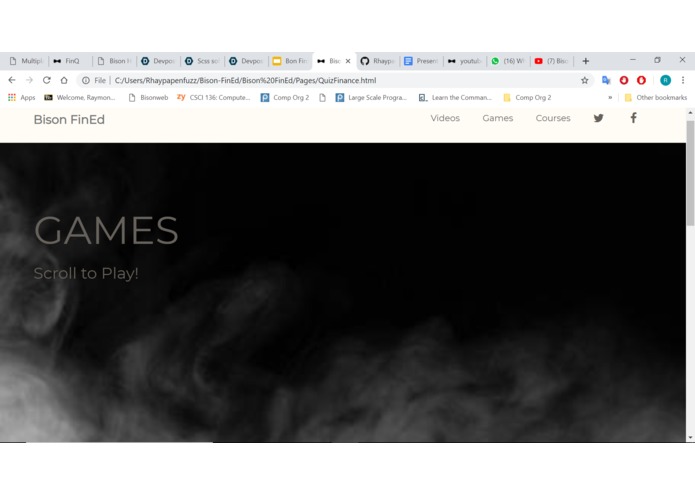Click the page vertical scrollbar thumb
Image resolution: width=695 pixels, height=494 pixels.
pyautogui.click(x=690, y=173)
